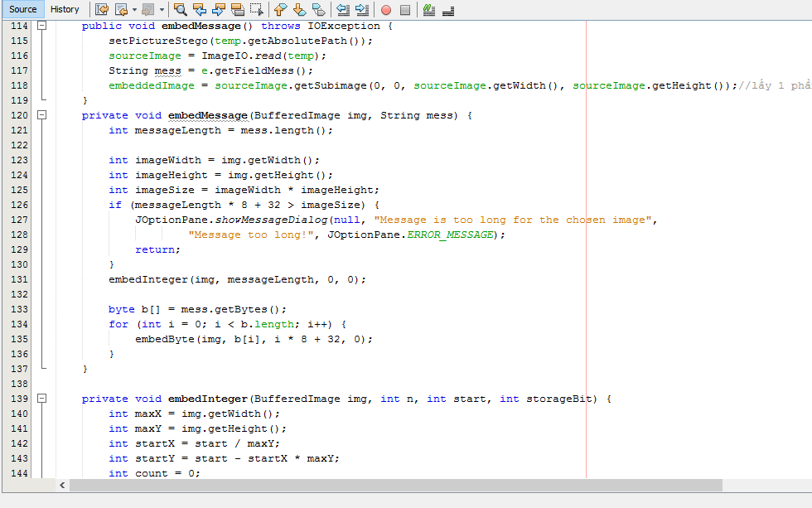
Task: Collapse the embedMessage() fold at line 114
Action: 41,26
